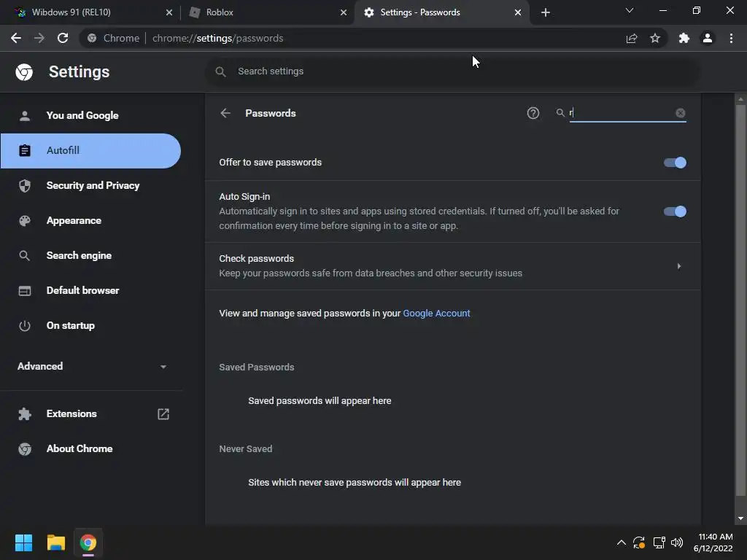Screen dimensions: 747x560
Task: Open Appearance settings
Action: [x=90, y=220]
